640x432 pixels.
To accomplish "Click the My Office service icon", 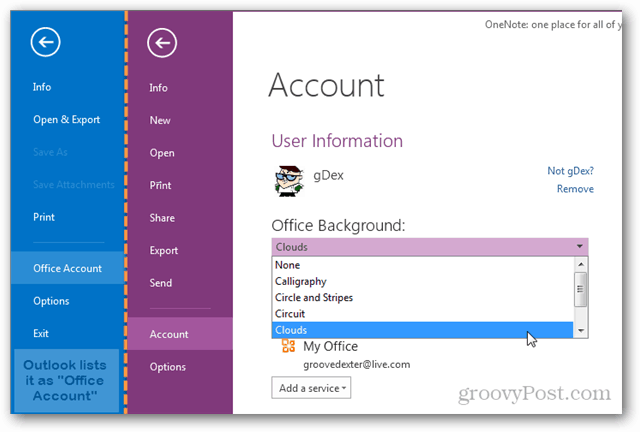I will pyautogui.click(x=288, y=346).
